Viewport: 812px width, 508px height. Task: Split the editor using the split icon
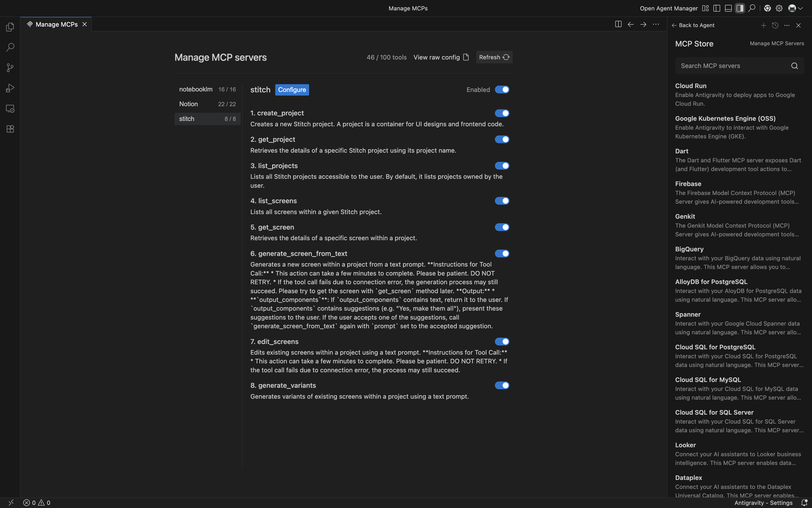[x=618, y=24]
